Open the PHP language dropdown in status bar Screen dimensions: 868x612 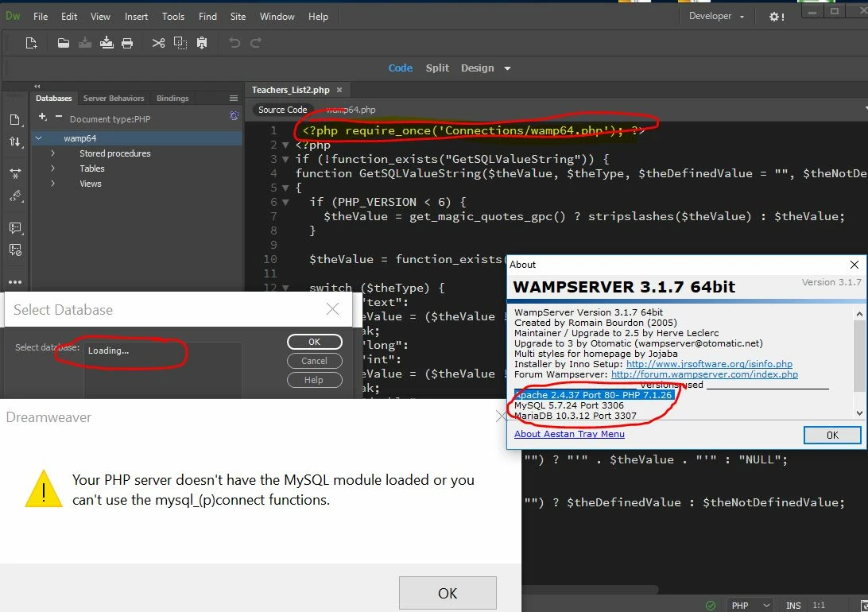(x=750, y=606)
